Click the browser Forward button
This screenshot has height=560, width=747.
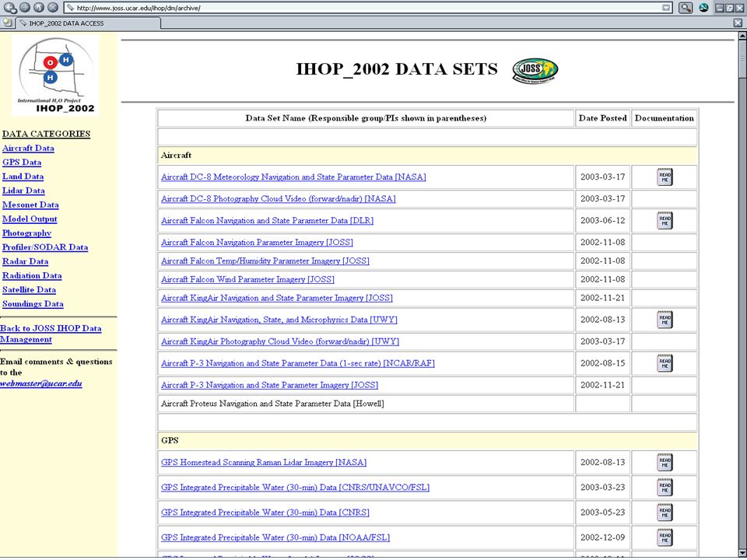pyautogui.click(x=25, y=8)
